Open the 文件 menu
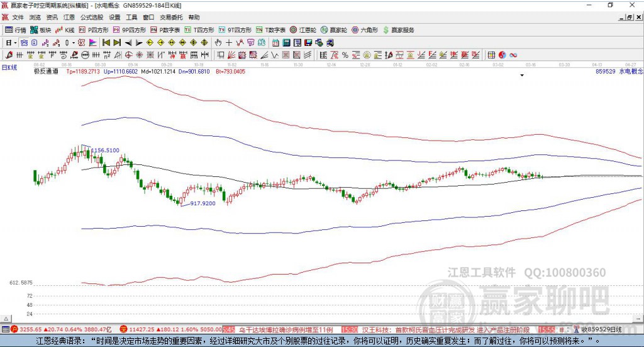 point(18,17)
